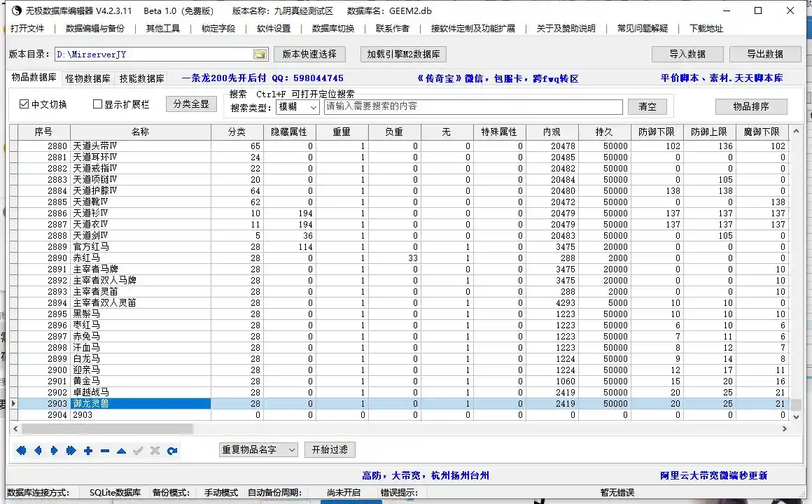
Task: Click 《传奇宝》微信 ad link
Action: point(498,78)
